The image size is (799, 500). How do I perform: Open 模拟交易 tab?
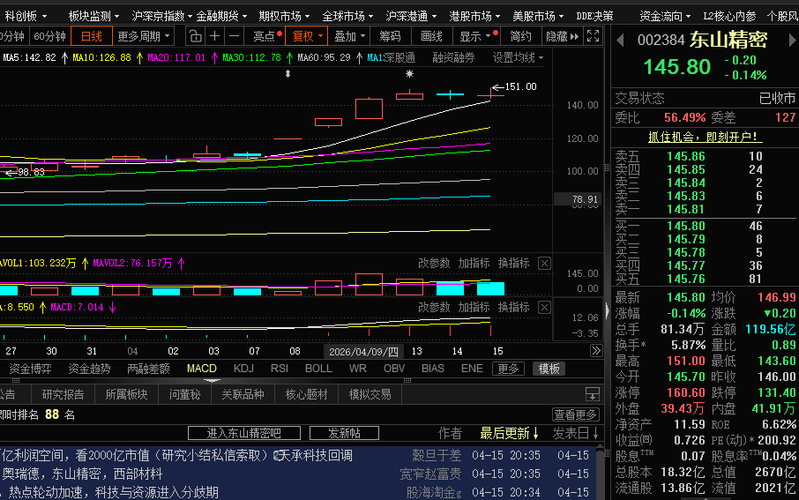coord(370,394)
